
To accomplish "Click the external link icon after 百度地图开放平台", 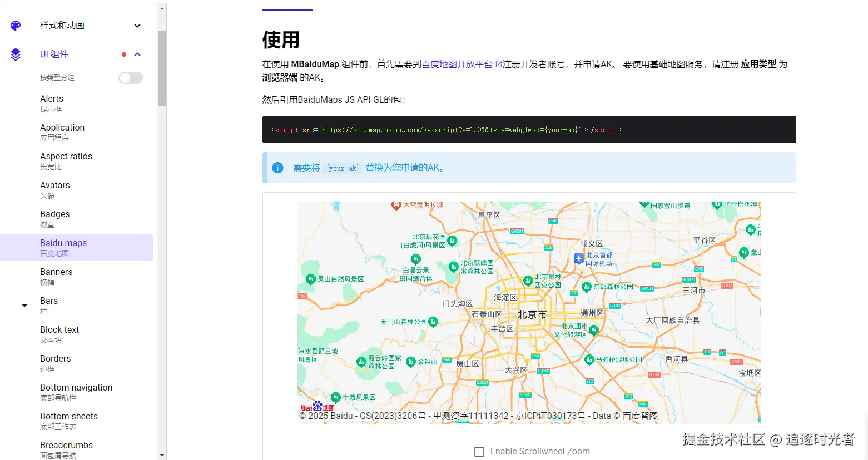I will pos(499,64).
